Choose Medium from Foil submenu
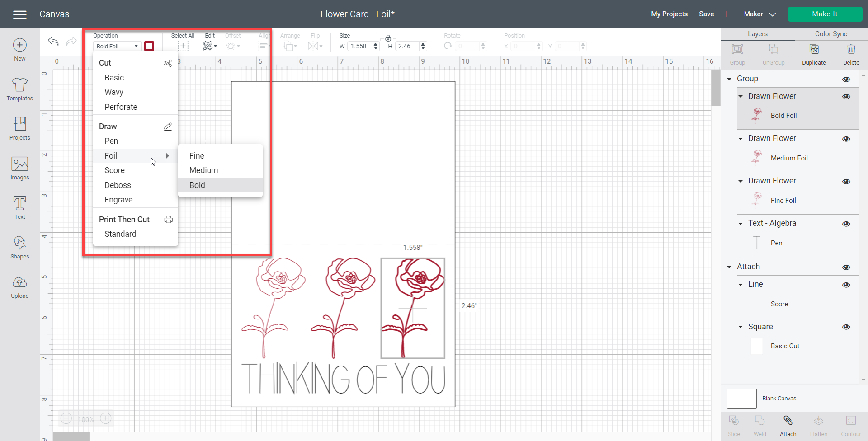Screen dimensions: 868x441 [204, 170]
